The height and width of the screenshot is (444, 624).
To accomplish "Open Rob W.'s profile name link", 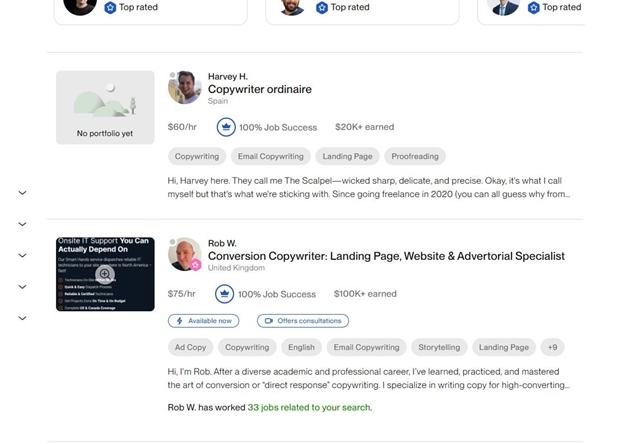I will tap(222, 243).
